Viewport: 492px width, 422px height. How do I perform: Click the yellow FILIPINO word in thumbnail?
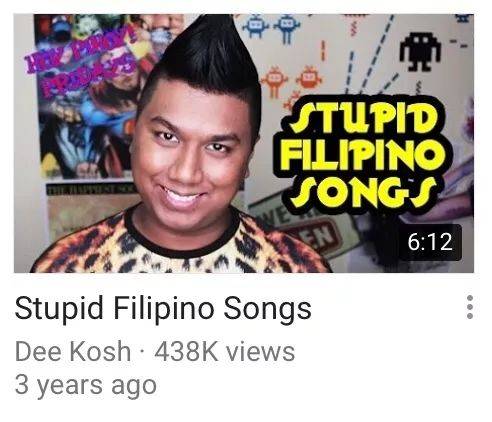coord(363,156)
